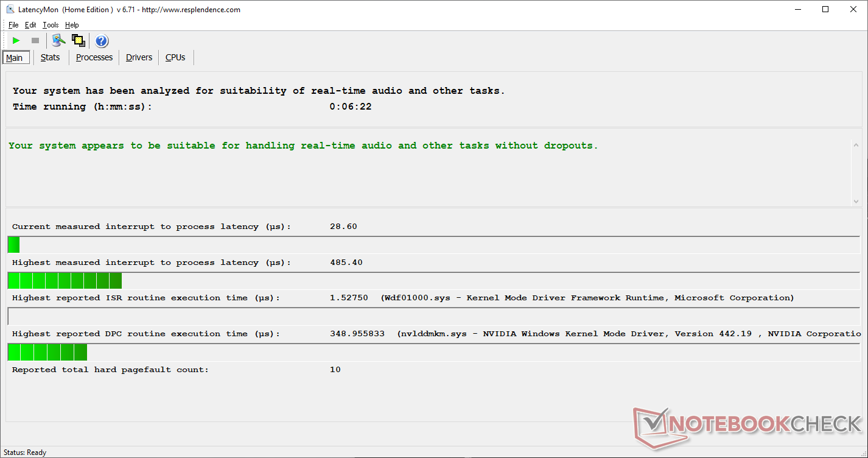The height and width of the screenshot is (458, 868).
Task: Click the LatencyMon title bar app icon
Action: tap(10, 9)
